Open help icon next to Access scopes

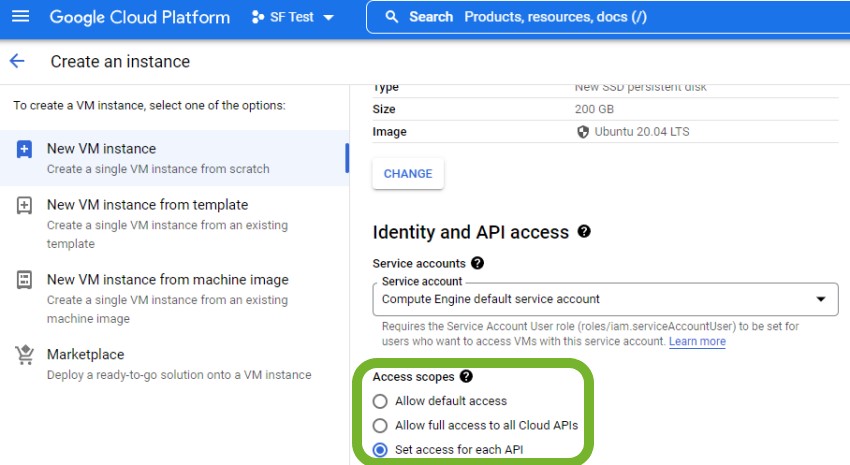click(466, 377)
